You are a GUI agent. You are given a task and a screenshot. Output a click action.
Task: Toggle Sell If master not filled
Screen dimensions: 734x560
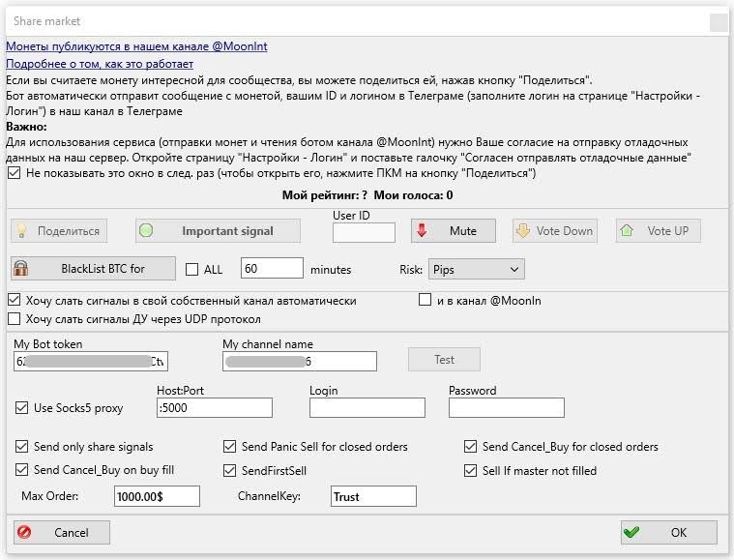click(x=470, y=471)
